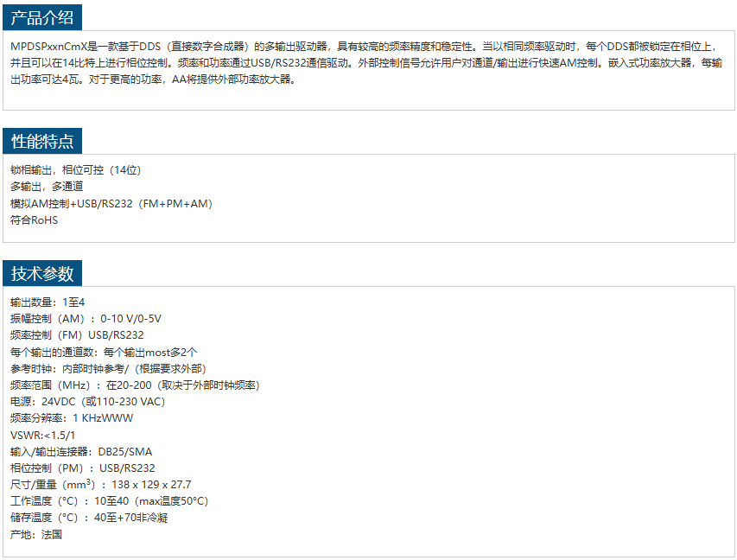Click the 参考时钟 parameter line
The image size is (737, 560).
pos(108,368)
